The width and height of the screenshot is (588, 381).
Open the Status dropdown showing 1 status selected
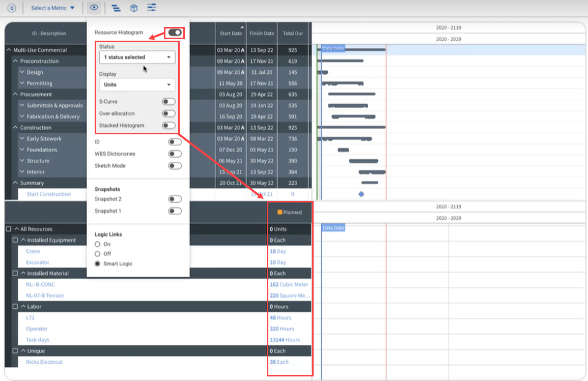pyautogui.click(x=136, y=57)
